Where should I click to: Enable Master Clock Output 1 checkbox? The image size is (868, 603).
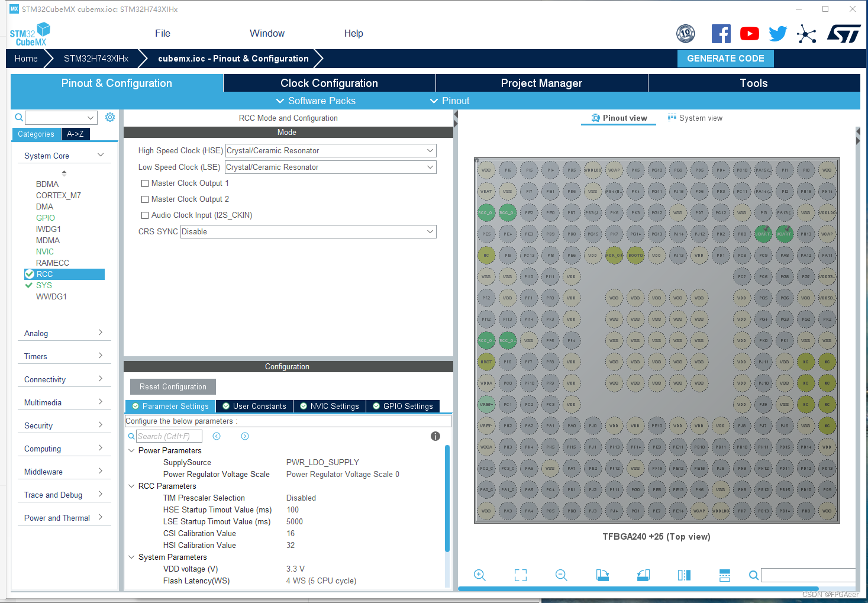tap(145, 183)
